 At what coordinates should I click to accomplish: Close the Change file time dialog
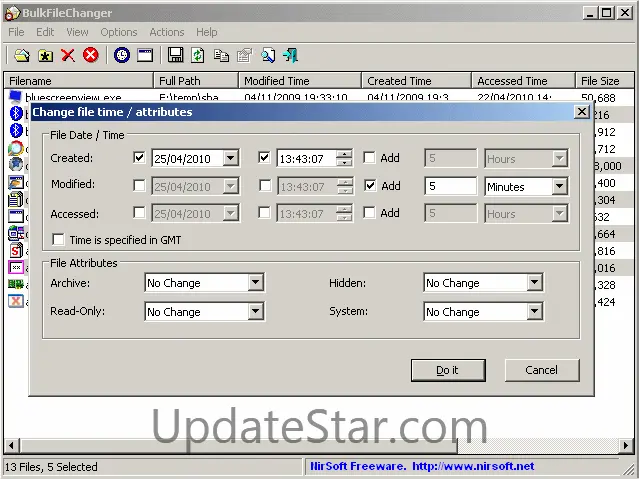click(x=582, y=112)
